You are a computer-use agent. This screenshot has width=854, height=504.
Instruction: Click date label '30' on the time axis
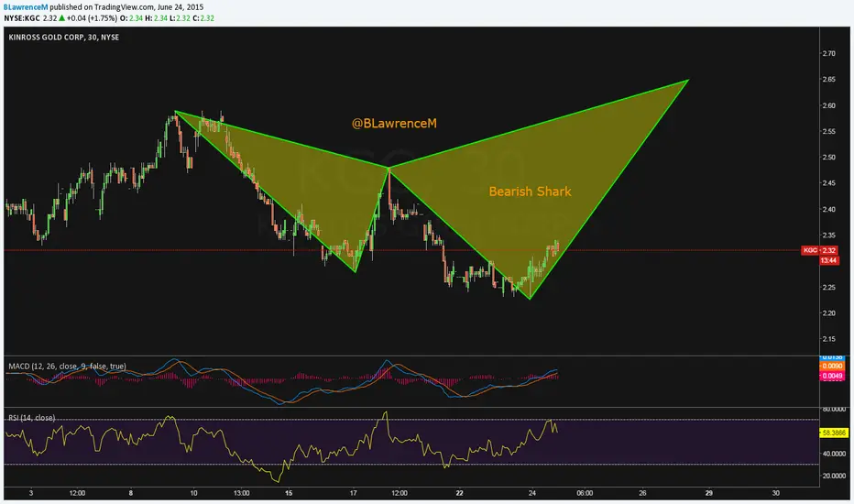pyautogui.click(x=775, y=493)
